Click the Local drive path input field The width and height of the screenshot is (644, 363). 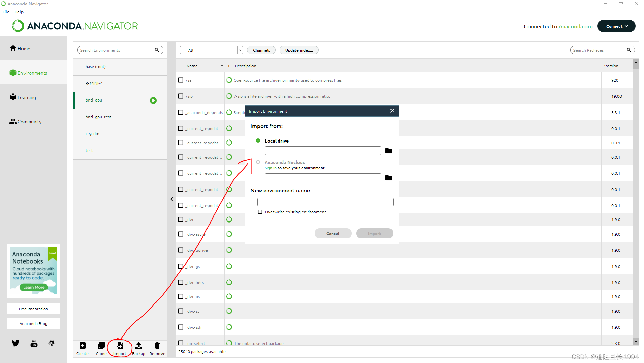(x=323, y=151)
